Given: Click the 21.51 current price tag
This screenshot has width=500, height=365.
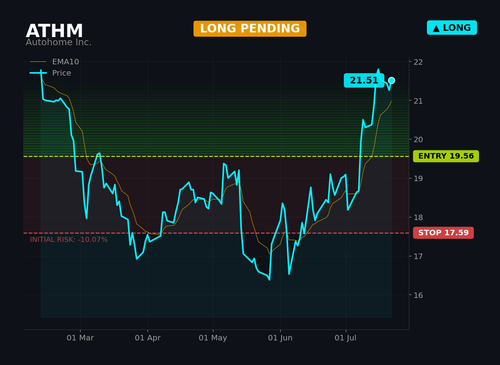Looking at the screenshot, I should (364, 80).
